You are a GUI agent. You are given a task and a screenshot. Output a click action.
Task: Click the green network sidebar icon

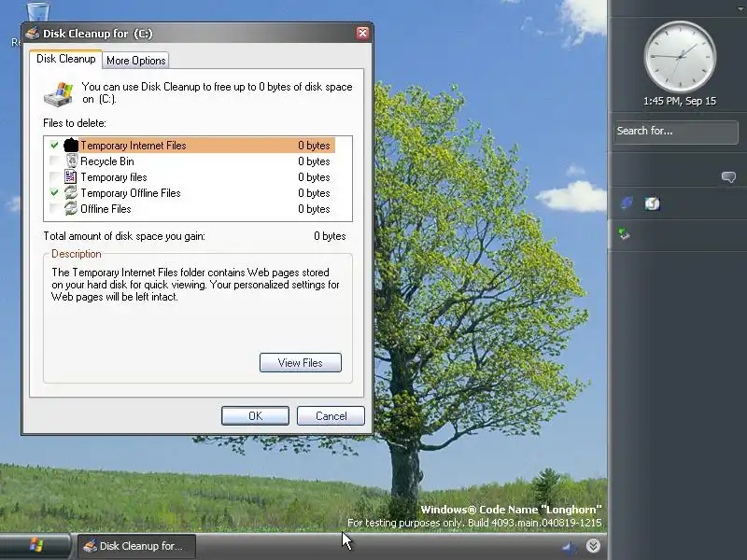click(624, 233)
